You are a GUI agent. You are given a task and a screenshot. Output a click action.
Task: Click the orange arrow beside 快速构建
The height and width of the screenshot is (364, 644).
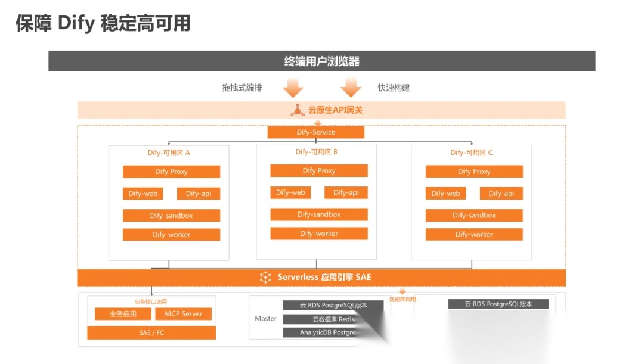[351, 88]
